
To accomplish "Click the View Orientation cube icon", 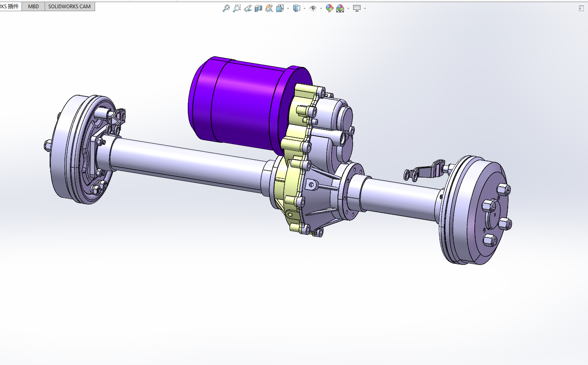I will [280, 8].
